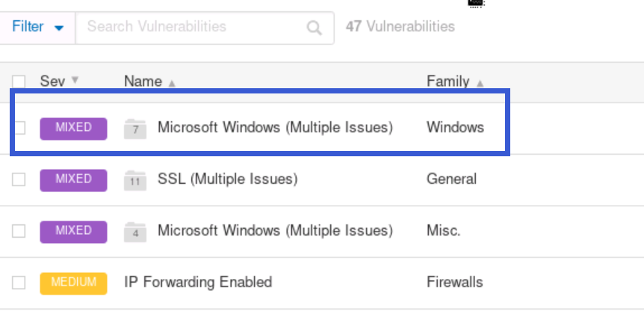Select checkbox for IP Forwarding Enabled
644x323 pixels.
pos(19,283)
